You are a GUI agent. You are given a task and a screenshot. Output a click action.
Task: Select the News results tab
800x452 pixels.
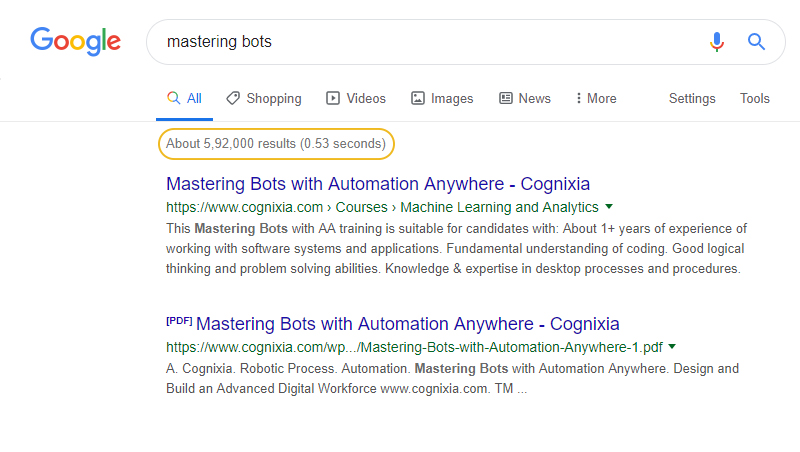coord(525,98)
